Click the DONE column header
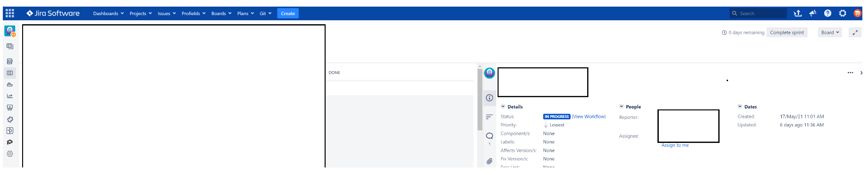 (334, 73)
